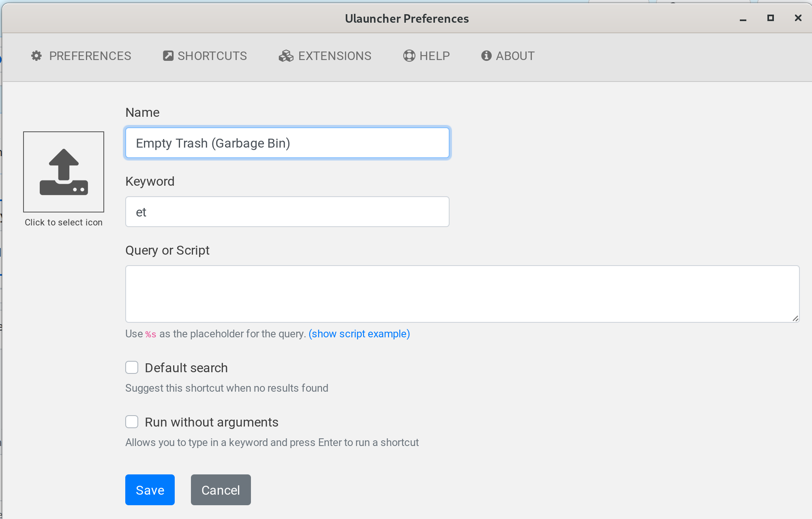
Task: Open the show script example link
Action: point(359,334)
